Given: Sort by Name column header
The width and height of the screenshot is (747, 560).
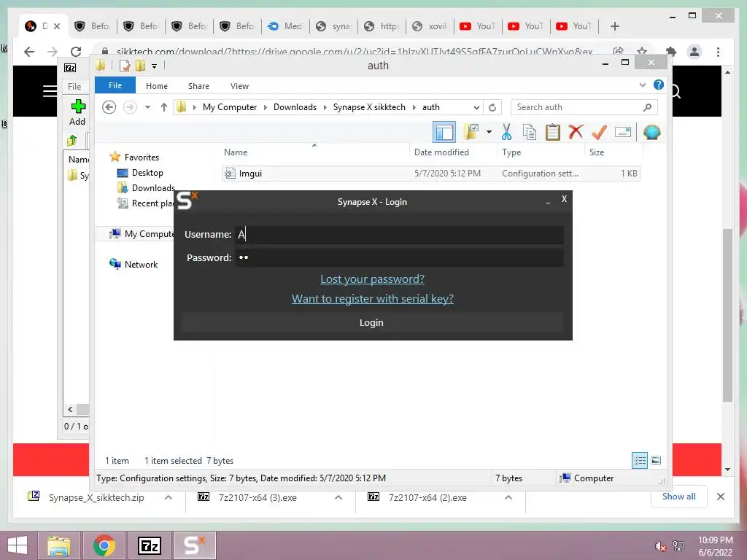Looking at the screenshot, I should coord(314,152).
